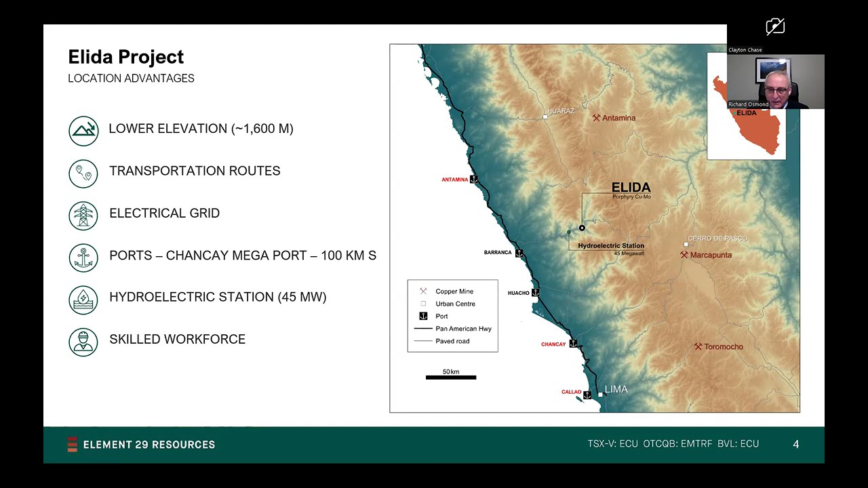
Task: Click the Transportation Routes text
Action: pyautogui.click(x=195, y=171)
